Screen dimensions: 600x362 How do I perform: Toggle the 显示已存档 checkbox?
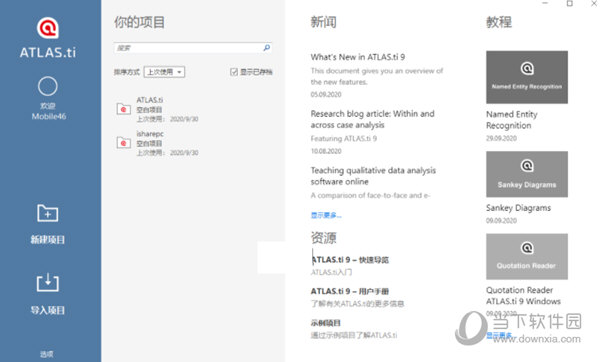click(x=234, y=72)
